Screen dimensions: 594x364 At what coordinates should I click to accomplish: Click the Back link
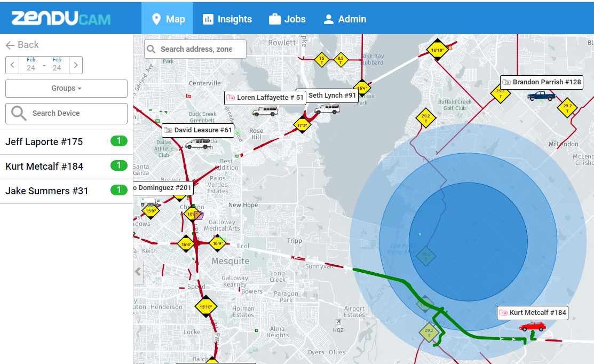(21, 45)
